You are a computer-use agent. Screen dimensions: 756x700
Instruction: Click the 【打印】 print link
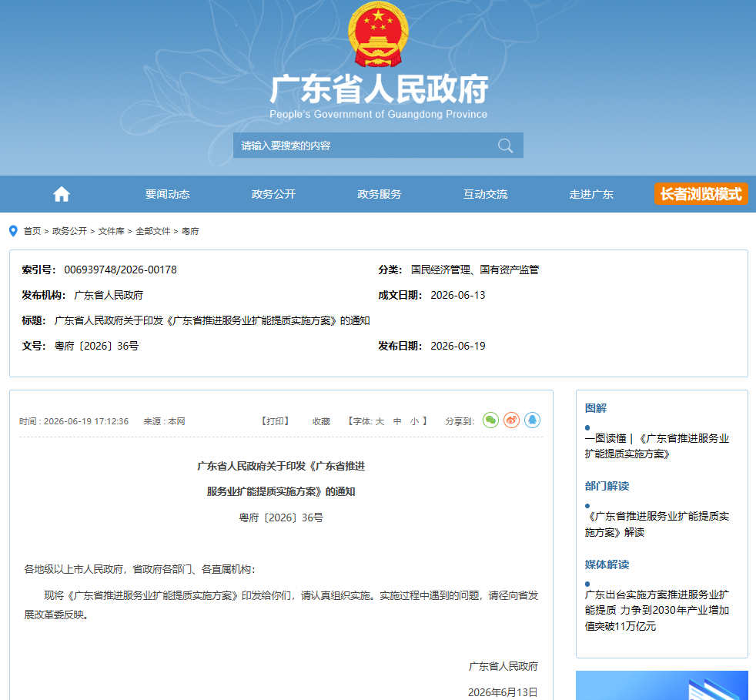pyautogui.click(x=276, y=421)
